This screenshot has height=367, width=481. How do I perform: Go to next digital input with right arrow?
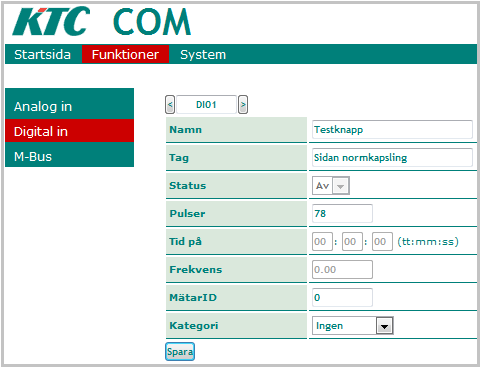point(243,105)
